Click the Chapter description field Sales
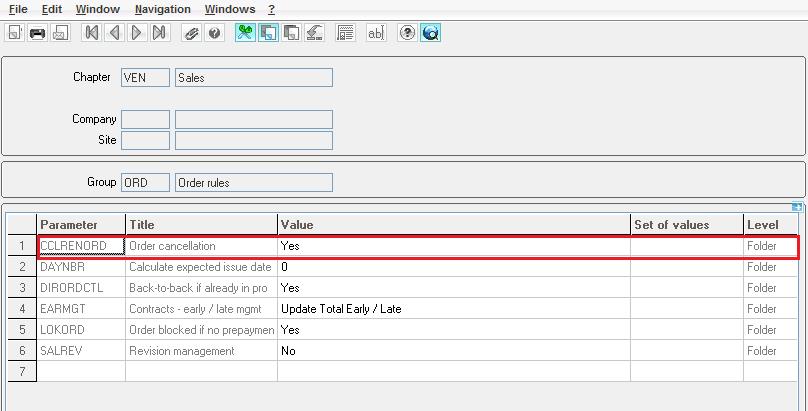The width and height of the screenshot is (808, 411). click(254, 78)
